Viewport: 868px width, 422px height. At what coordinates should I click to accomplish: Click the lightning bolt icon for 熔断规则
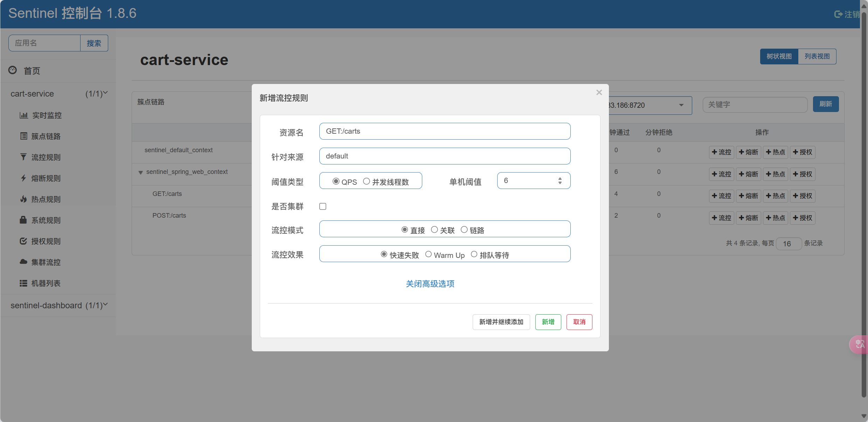coord(23,178)
